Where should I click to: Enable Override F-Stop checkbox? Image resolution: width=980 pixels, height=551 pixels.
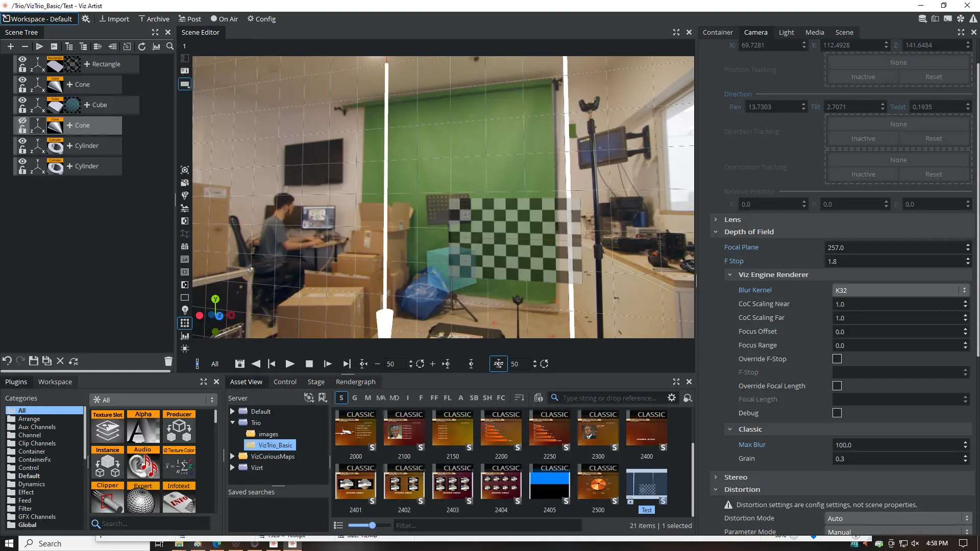coord(837,359)
